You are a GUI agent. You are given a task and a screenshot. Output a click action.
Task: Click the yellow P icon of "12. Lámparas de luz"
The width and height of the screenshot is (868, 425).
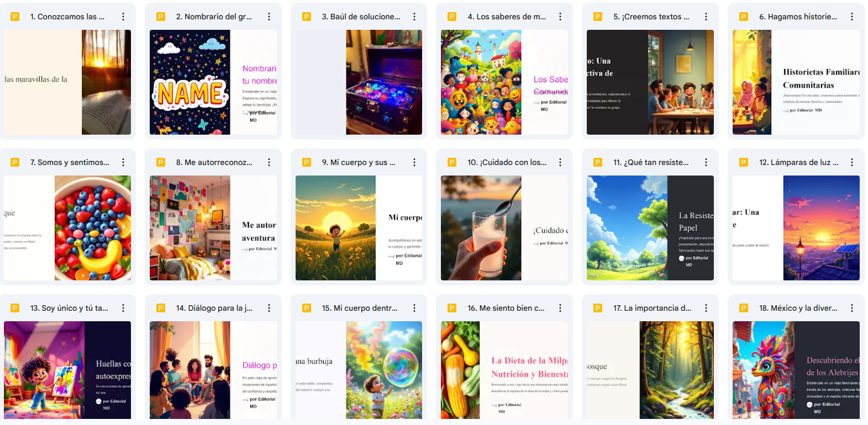pos(744,162)
